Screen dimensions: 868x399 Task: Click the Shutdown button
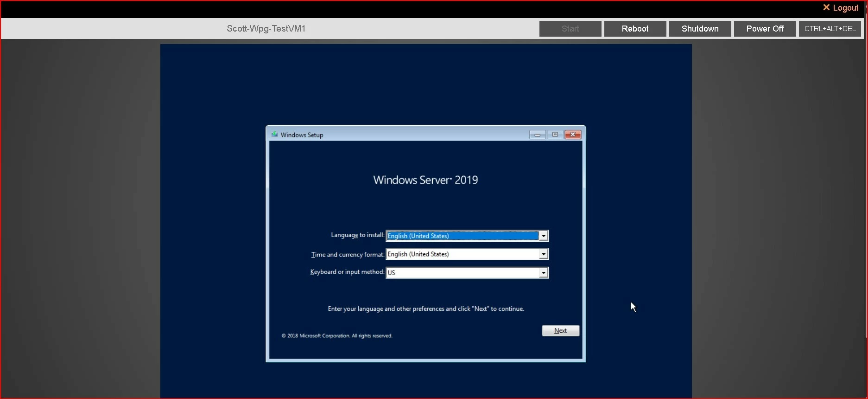[x=700, y=29]
